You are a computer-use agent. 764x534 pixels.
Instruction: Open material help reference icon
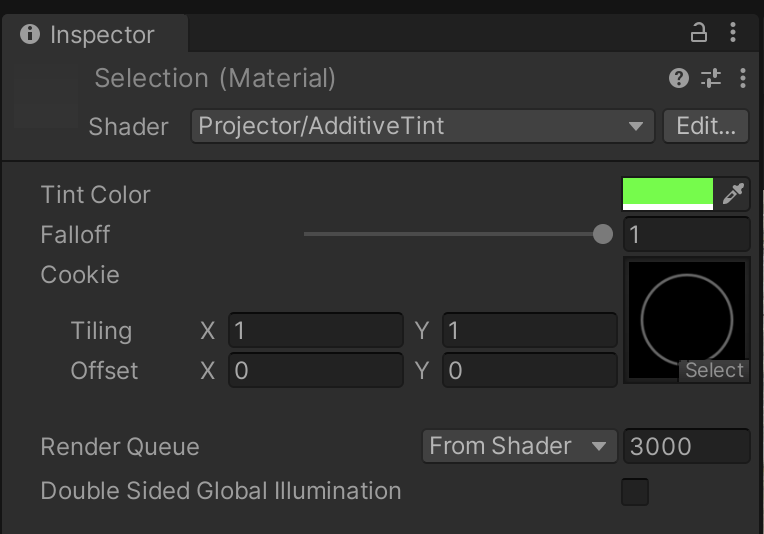pos(679,78)
